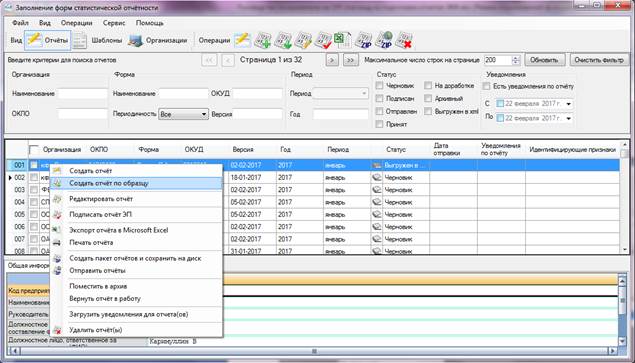635x363 pixels.
Task: Toggle the Выгружен в xml checkbox
Action: coord(428,111)
